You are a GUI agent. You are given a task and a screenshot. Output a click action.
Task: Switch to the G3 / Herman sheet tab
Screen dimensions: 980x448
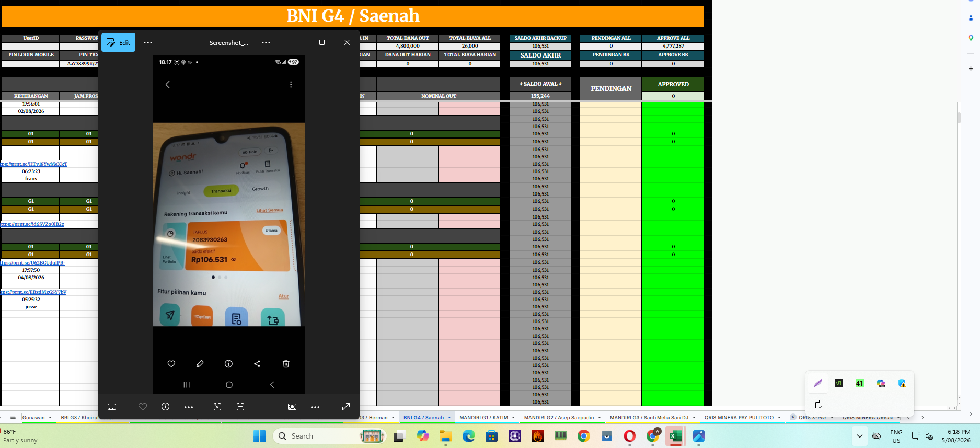click(x=374, y=418)
